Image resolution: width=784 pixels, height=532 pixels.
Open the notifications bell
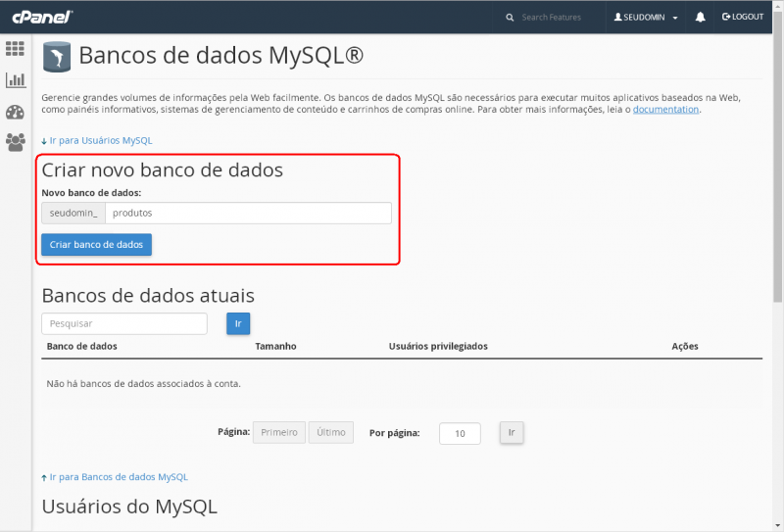pyautogui.click(x=701, y=17)
